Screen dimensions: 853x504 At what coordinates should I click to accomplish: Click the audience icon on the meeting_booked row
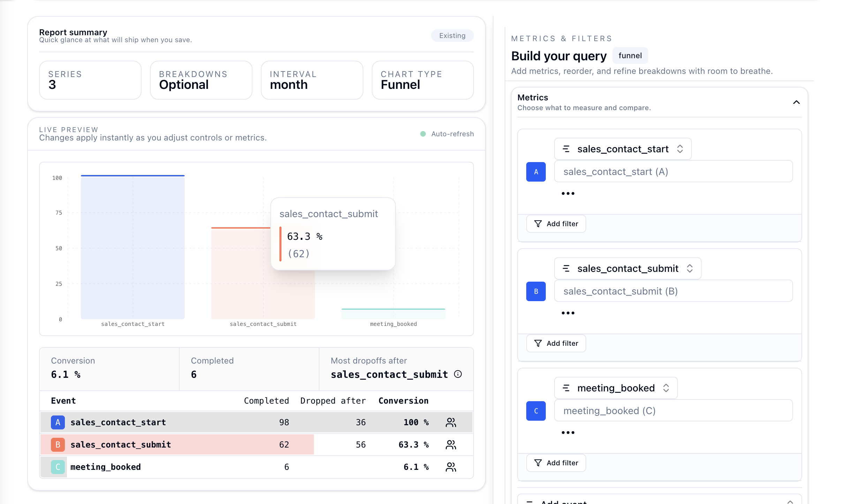(x=450, y=467)
